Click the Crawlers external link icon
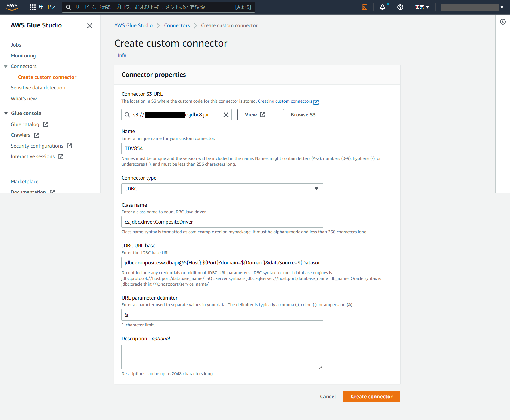 coord(37,135)
